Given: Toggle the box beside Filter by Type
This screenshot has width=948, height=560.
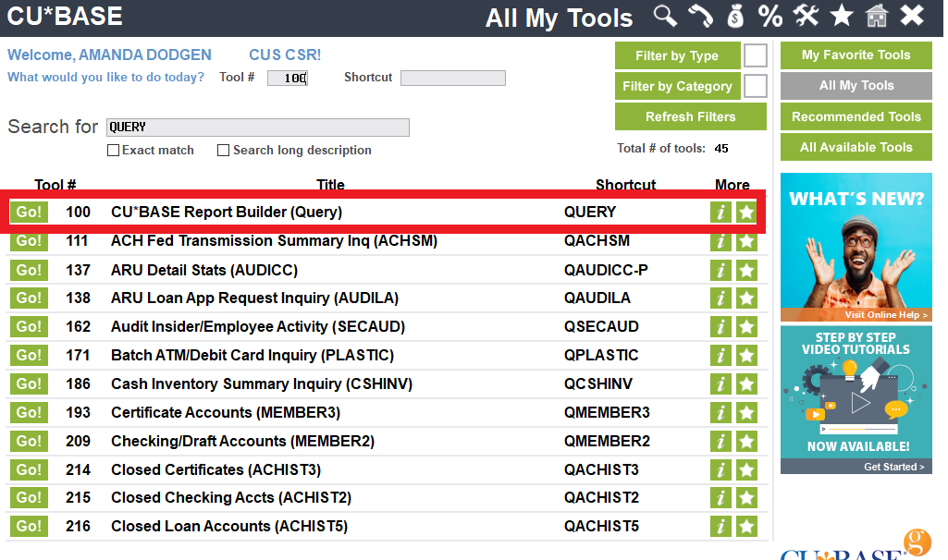Looking at the screenshot, I should [x=755, y=55].
